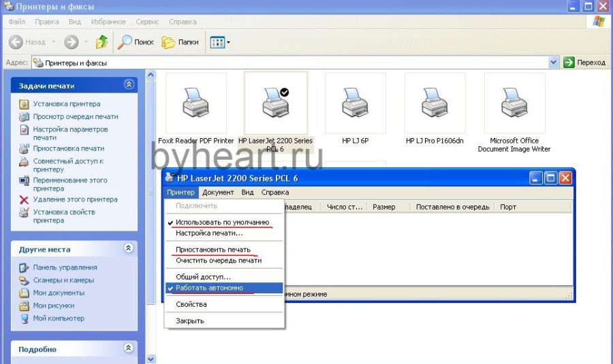Screen dimensions: 613x364
Task: Click Приостановка печати task link
Action: tap(68, 148)
